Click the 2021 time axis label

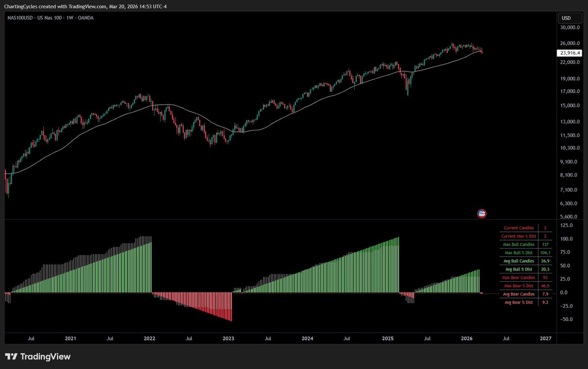tap(71, 339)
